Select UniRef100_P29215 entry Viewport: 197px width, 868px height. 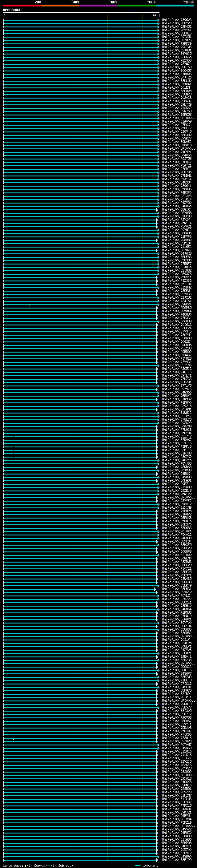point(177,406)
